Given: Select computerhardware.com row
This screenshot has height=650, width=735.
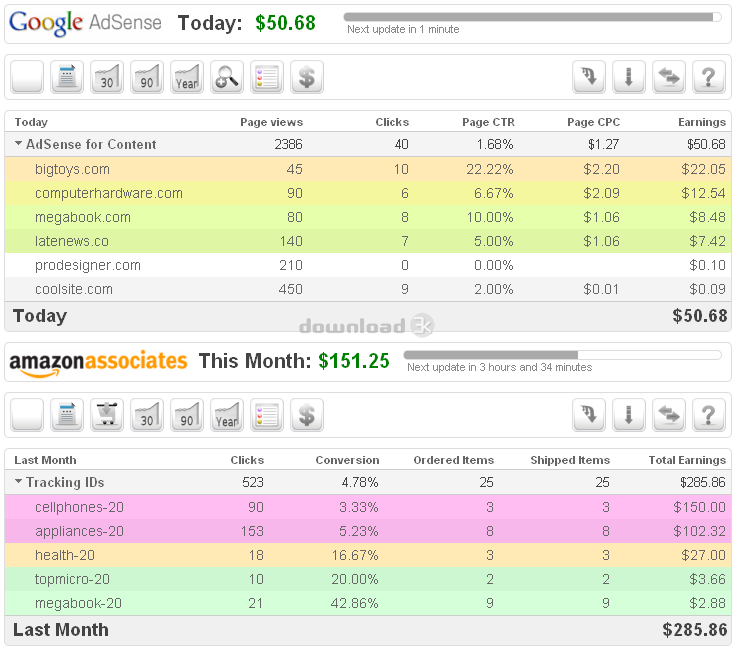Looking at the screenshot, I should pos(368,193).
